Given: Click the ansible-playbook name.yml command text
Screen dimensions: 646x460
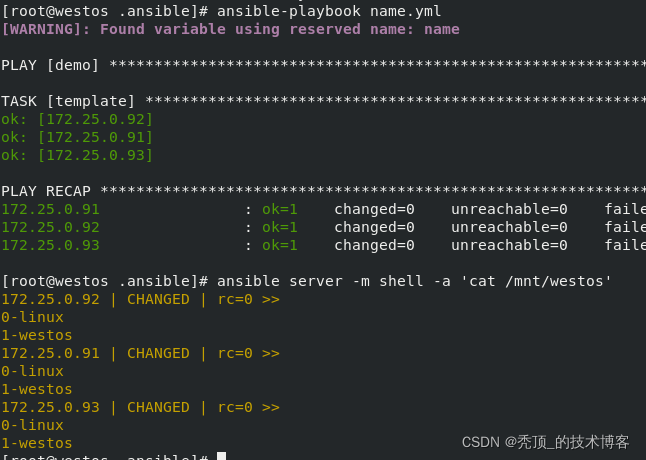Looking at the screenshot, I should 329,11.
